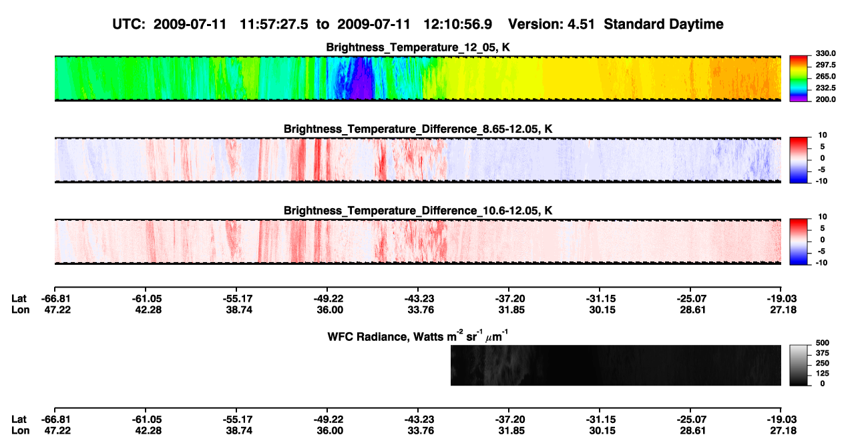
Task: Click the -31.15 latitude tick under WFC panel
Action: point(601,419)
